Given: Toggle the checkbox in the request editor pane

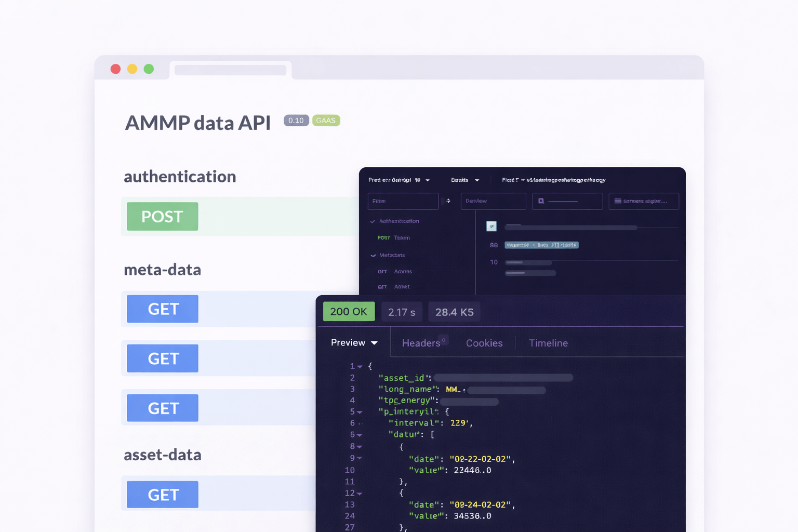Looking at the screenshot, I should [491, 226].
